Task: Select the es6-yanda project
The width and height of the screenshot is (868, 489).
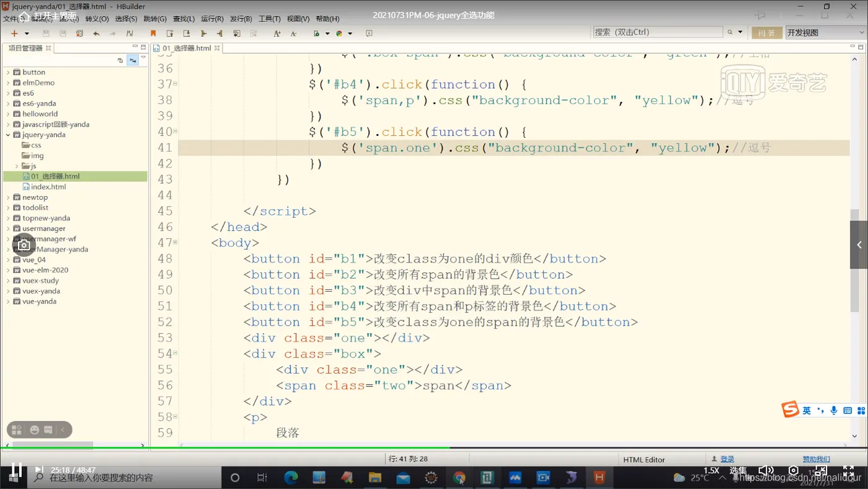Action: click(x=39, y=104)
